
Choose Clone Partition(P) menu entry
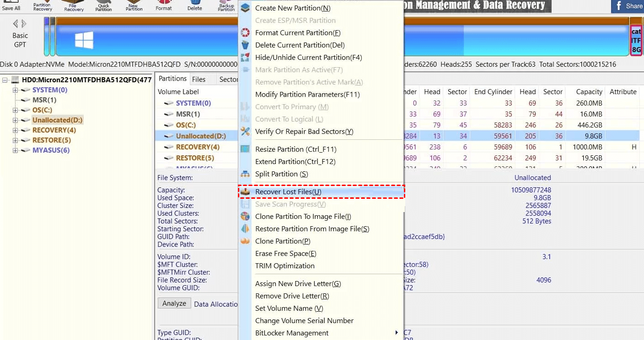[x=321, y=241]
